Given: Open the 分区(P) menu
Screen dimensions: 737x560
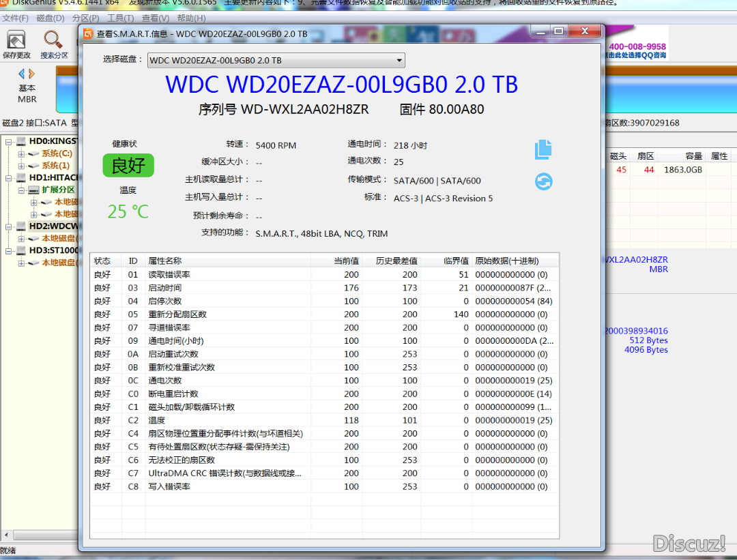Looking at the screenshot, I should tap(85, 18).
